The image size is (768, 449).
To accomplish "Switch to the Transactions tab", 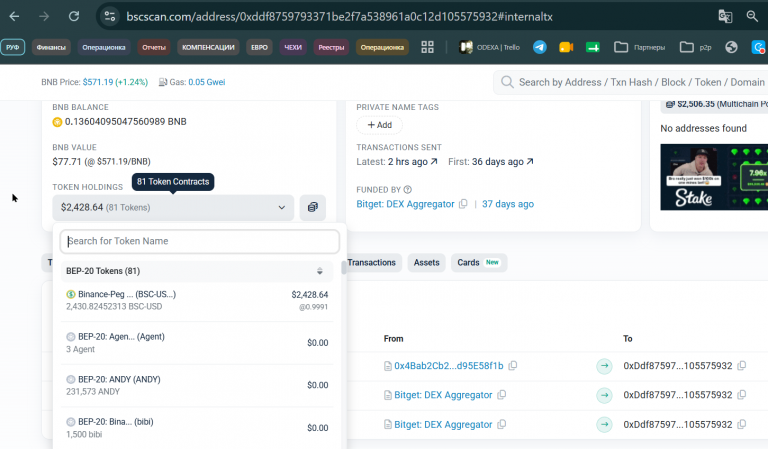I will 371,263.
